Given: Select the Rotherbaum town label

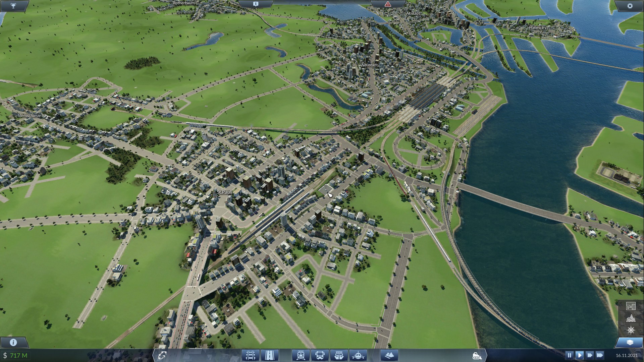Looking at the screenshot, I should pyautogui.click(x=184, y=3).
